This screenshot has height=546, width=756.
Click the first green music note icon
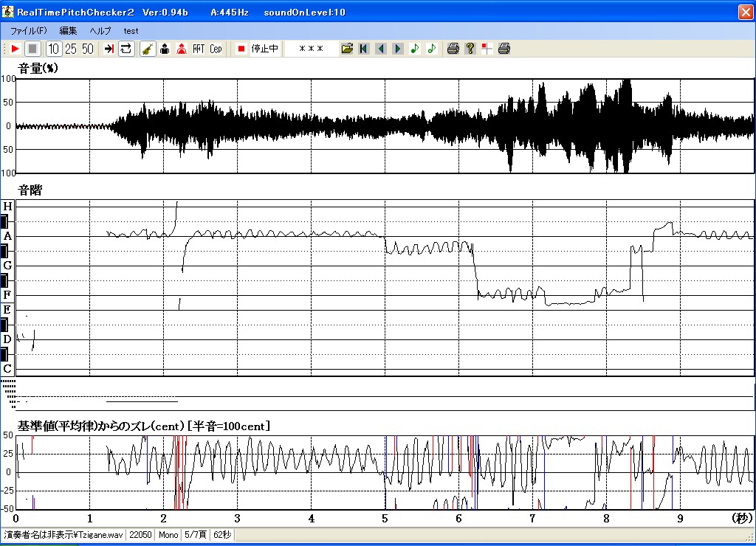tap(415, 49)
